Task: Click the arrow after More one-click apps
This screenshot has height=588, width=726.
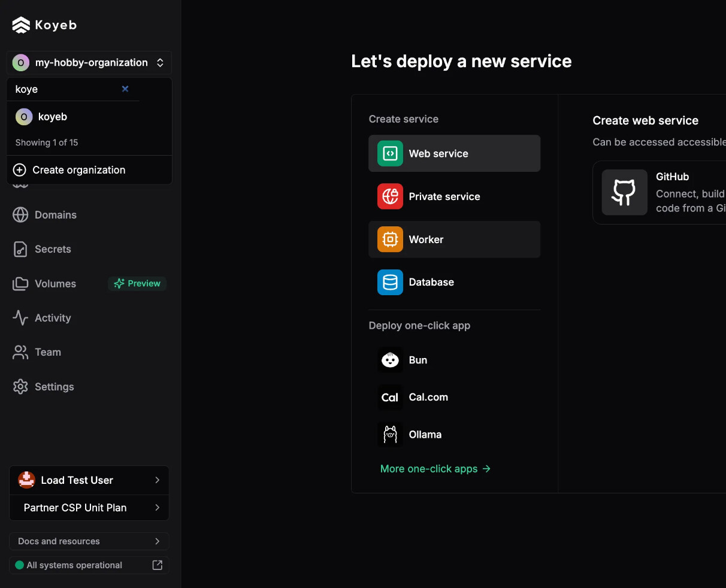Action: point(486,469)
